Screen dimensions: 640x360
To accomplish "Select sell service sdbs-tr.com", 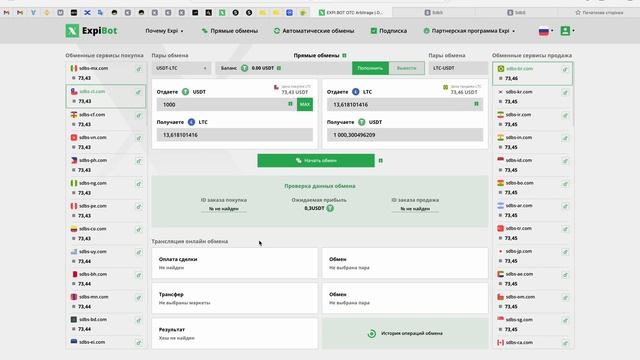I will click(533, 233).
